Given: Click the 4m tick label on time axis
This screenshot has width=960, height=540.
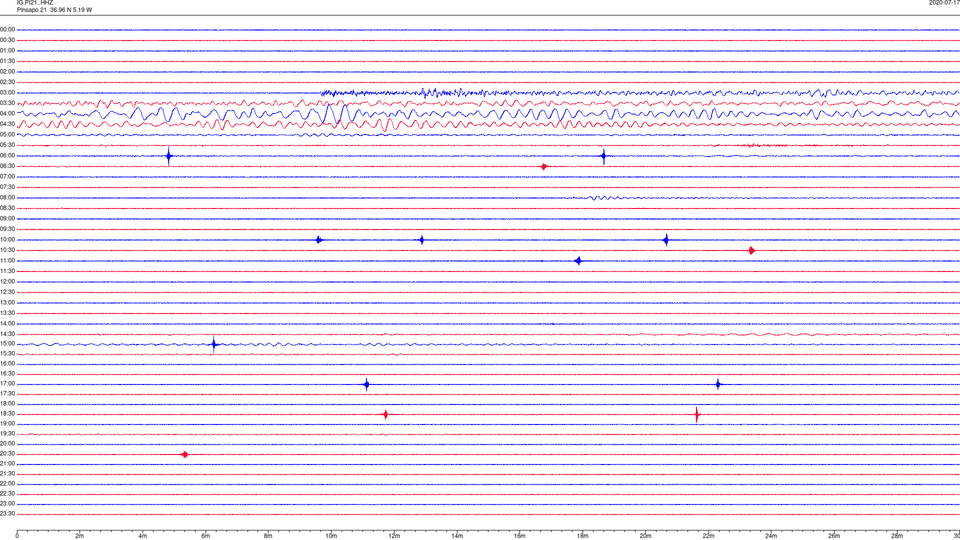Looking at the screenshot, I should (x=143, y=536).
